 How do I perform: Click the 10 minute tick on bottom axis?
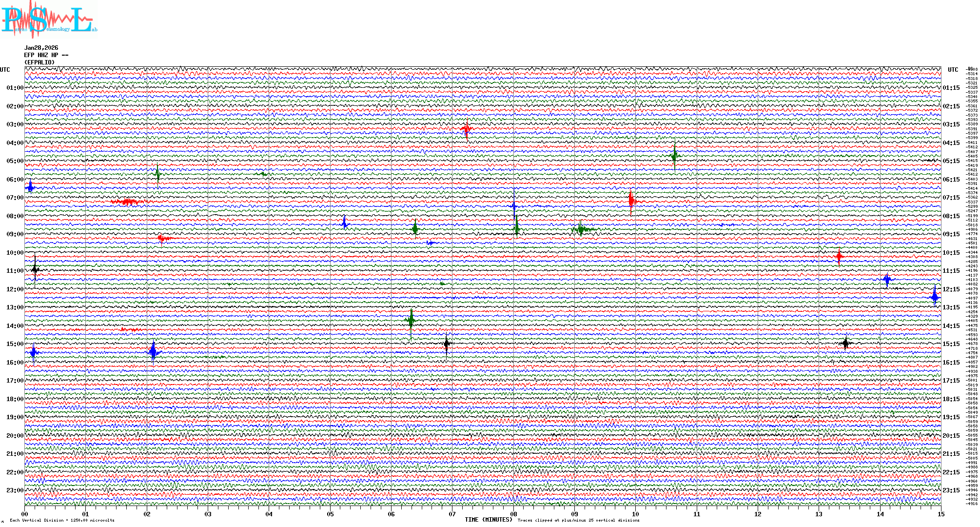635,514
